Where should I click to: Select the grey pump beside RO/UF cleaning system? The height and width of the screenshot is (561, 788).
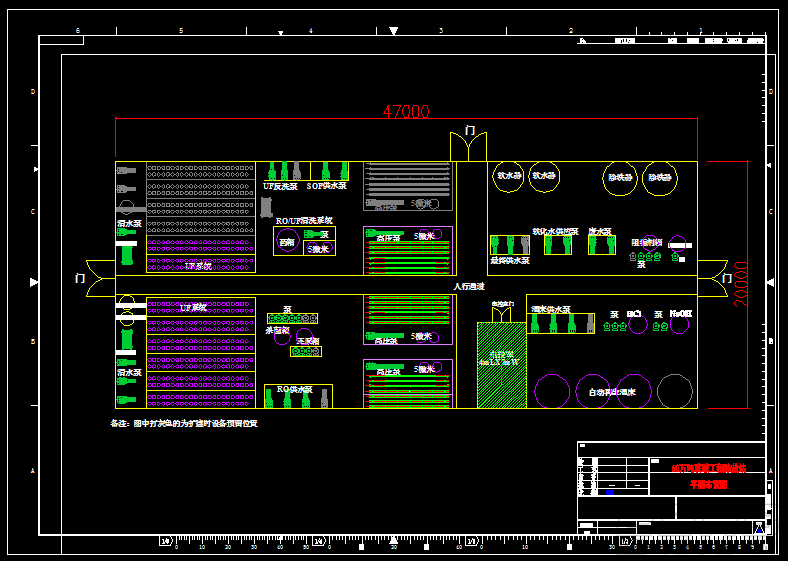click(266, 207)
